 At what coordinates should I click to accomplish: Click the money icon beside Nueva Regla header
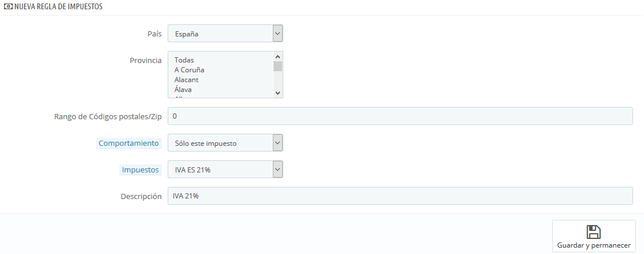tap(8, 6)
